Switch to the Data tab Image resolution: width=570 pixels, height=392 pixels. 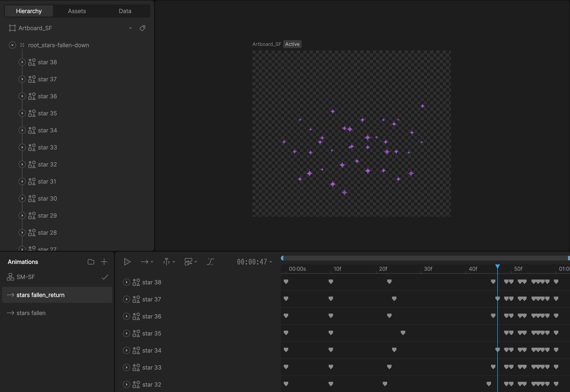point(125,11)
